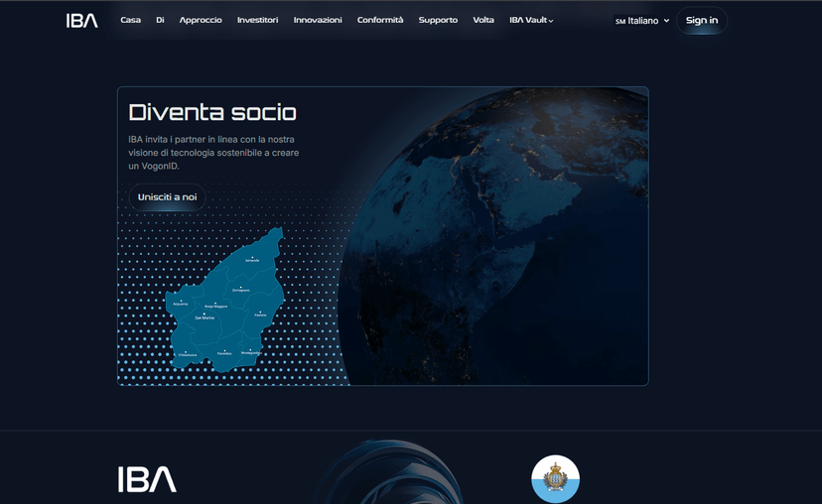Select Innovazioni in the navigation bar
822x504 pixels.
click(318, 20)
